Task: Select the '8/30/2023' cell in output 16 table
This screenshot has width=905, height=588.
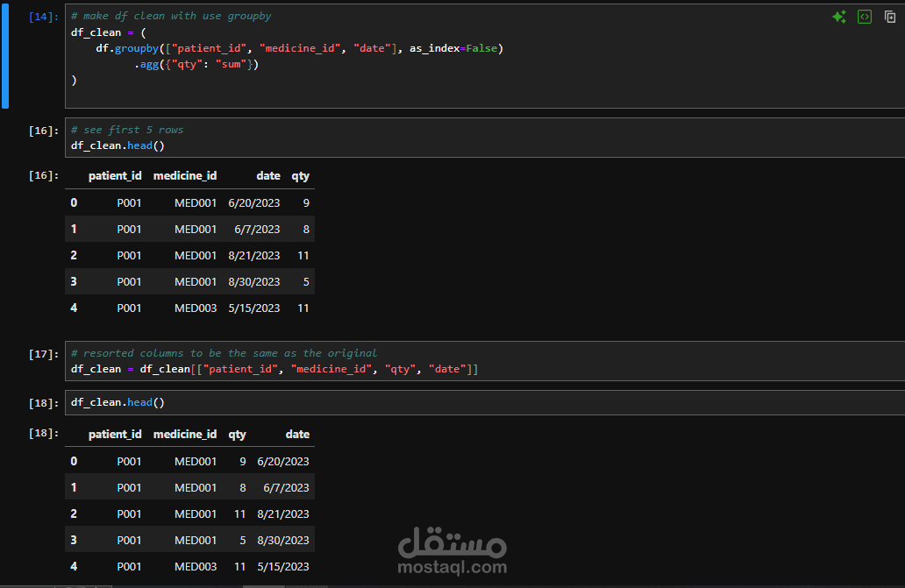Action: [254, 282]
